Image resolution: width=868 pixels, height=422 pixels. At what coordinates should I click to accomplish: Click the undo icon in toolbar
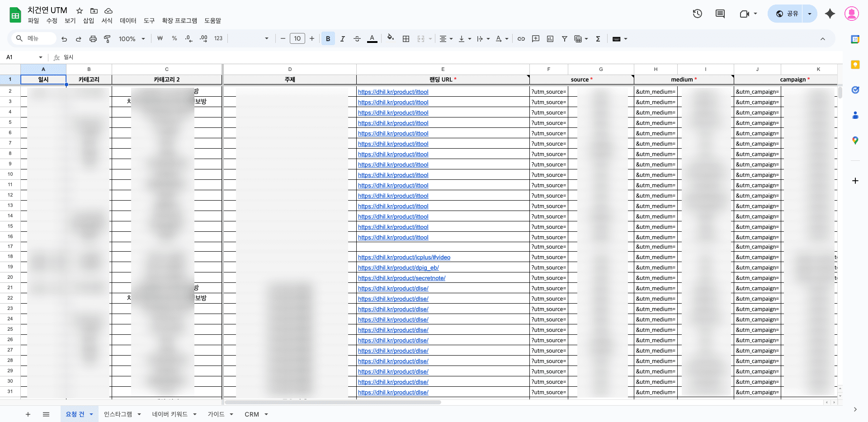(x=64, y=39)
